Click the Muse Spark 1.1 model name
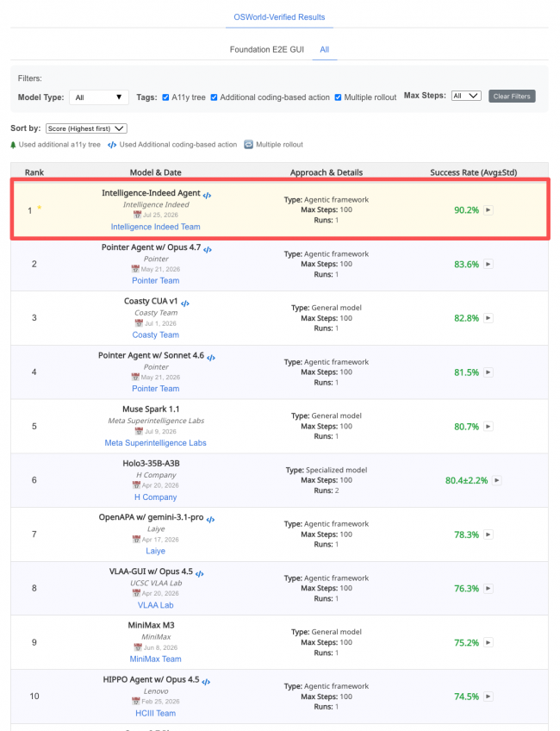Image resolution: width=560 pixels, height=731 pixels. point(151,409)
